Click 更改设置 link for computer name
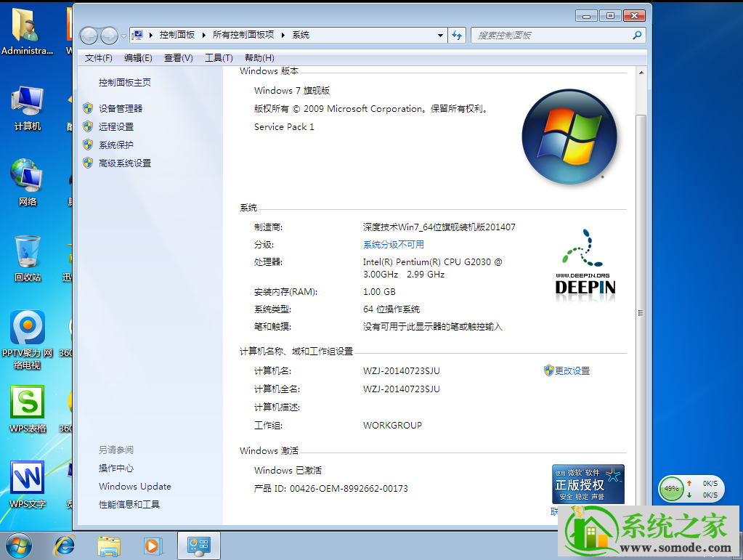The width and height of the screenshot is (743, 560). tap(572, 371)
